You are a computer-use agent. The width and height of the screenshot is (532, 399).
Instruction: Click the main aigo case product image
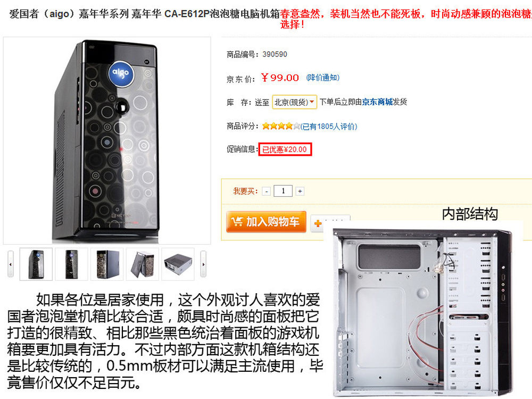[107, 140]
